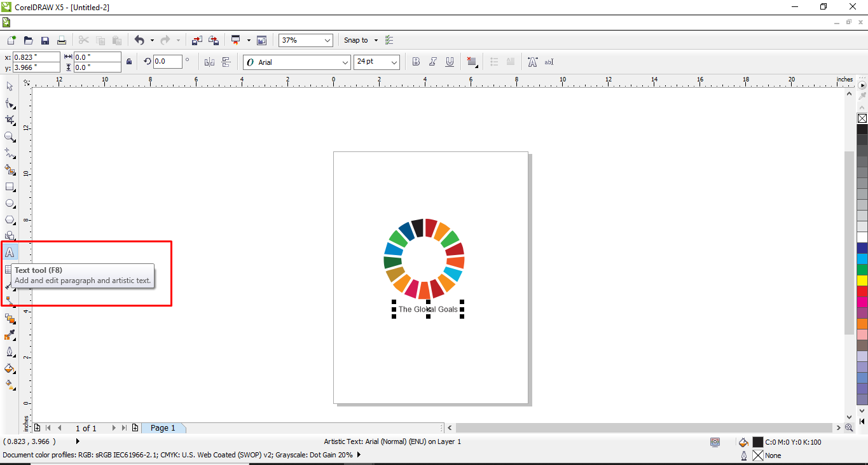Pick the cyan palette swatch
Screen dimensions: 868x465
coord(862,259)
